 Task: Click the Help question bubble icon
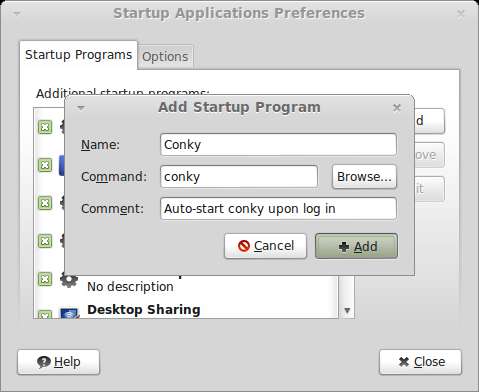tap(44, 362)
